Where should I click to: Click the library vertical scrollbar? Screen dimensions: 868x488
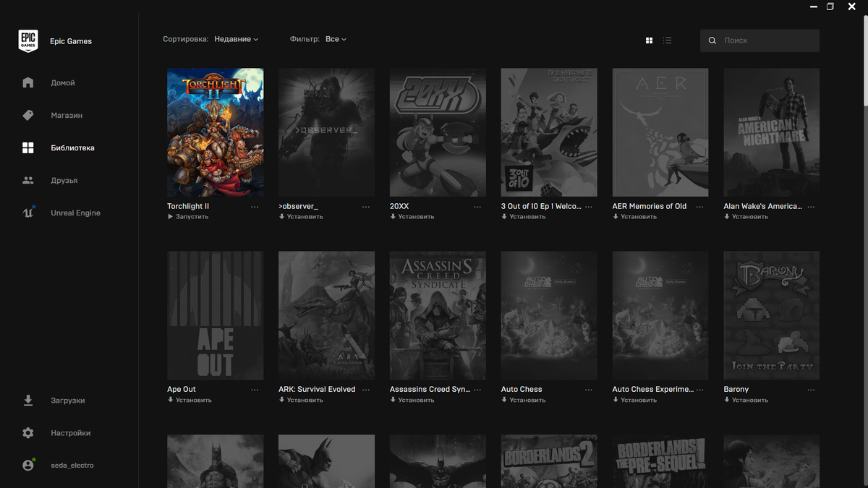pyautogui.click(x=865, y=61)
